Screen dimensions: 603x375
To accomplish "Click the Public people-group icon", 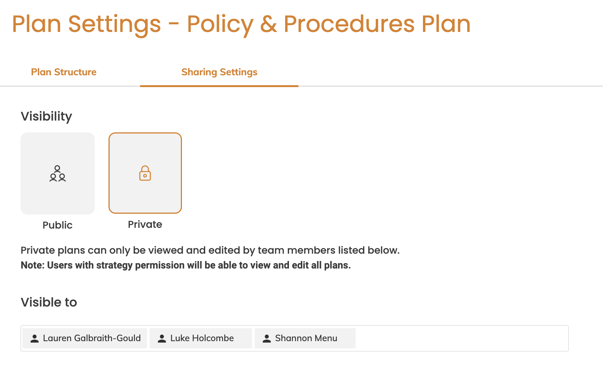I will 57,173.
